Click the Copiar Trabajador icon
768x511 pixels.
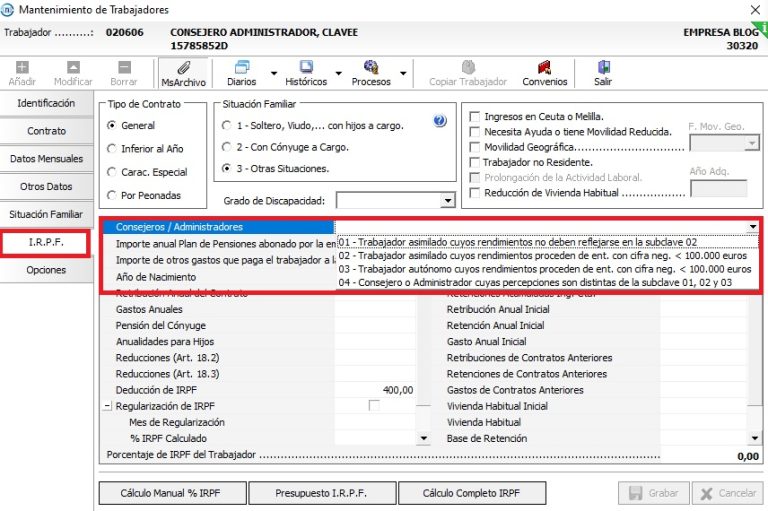(468, 67)
